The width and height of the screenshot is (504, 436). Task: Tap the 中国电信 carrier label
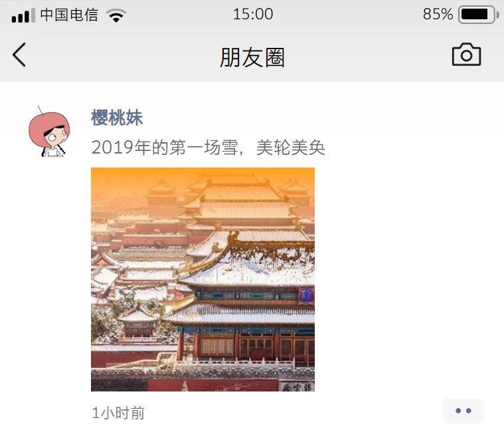[69, 15]
